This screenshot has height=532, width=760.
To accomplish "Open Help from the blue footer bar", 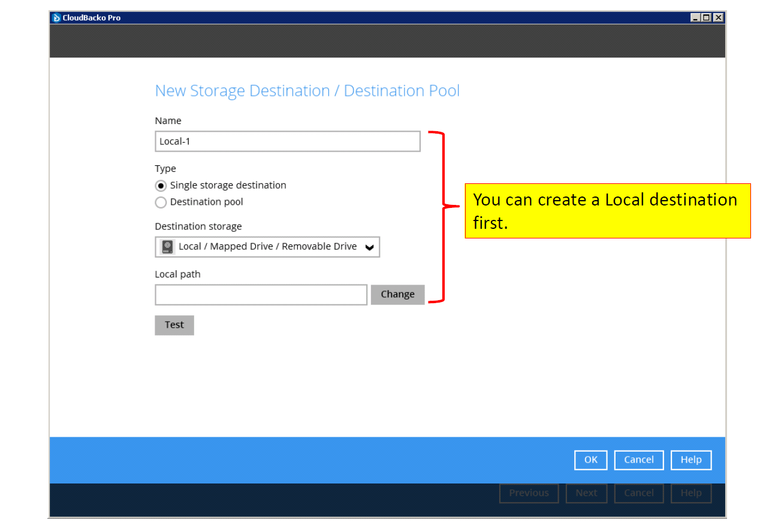I will pos(690,460).
